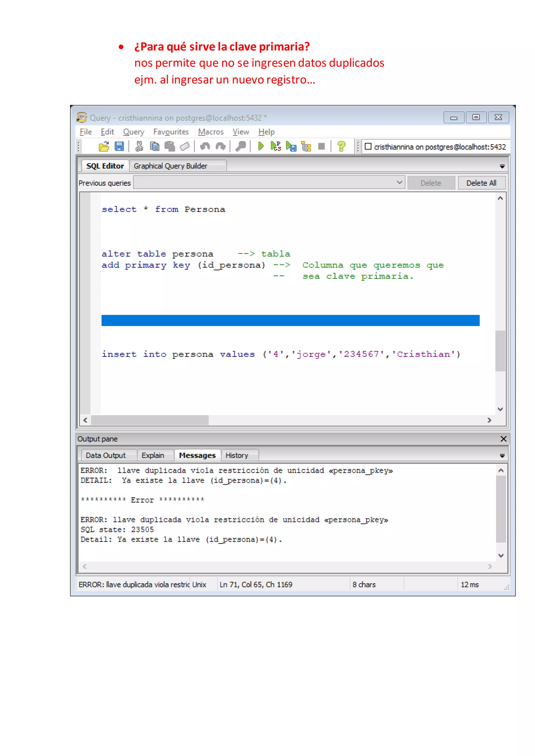Click Execute query to file icon
This screenshot has width=535, height=756.
tap(291, 146)
